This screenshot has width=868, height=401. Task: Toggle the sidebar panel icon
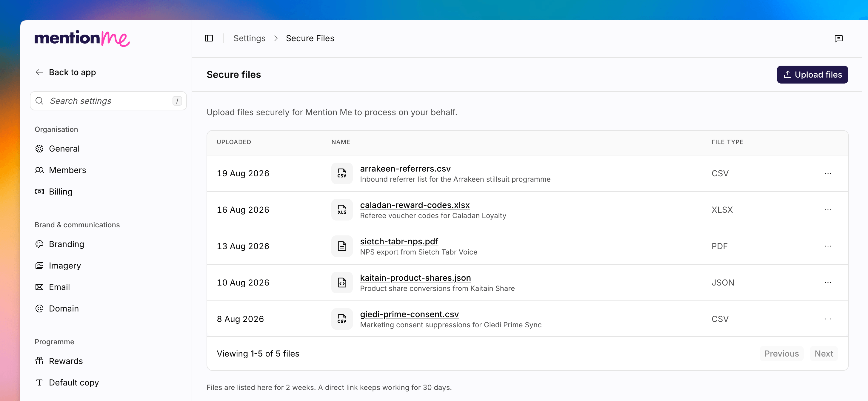209,38
